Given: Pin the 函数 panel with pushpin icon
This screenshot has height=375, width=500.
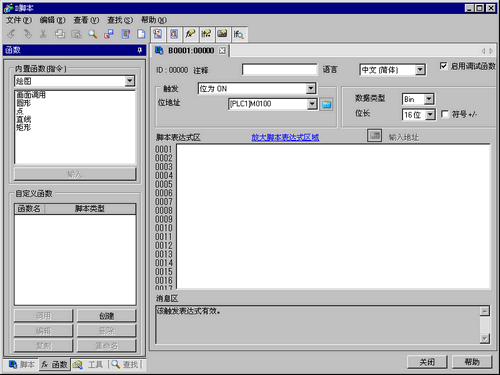Looking at the screenshot, I should pyautogui.click(x=140, y=50).
